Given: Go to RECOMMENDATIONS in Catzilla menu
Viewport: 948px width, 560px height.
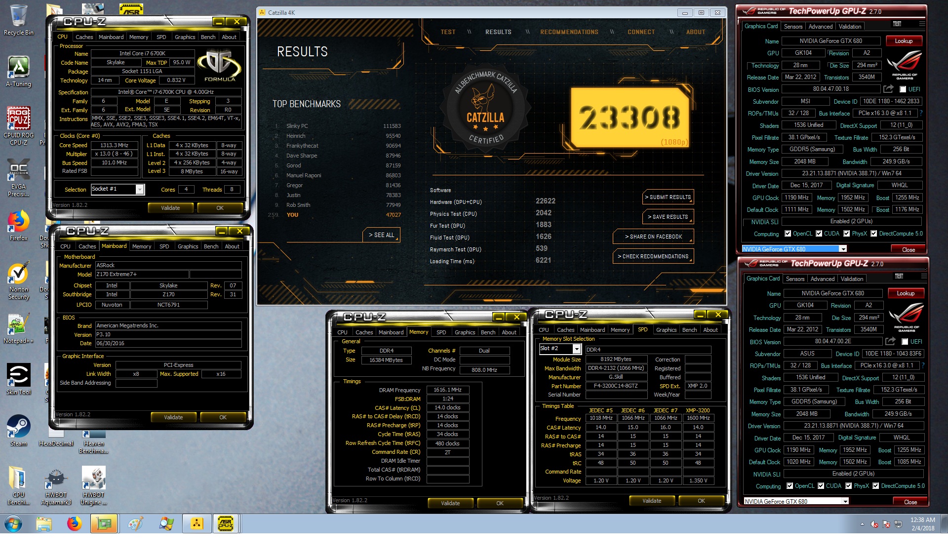Looking at the screenshot, I should coord(569,32).
